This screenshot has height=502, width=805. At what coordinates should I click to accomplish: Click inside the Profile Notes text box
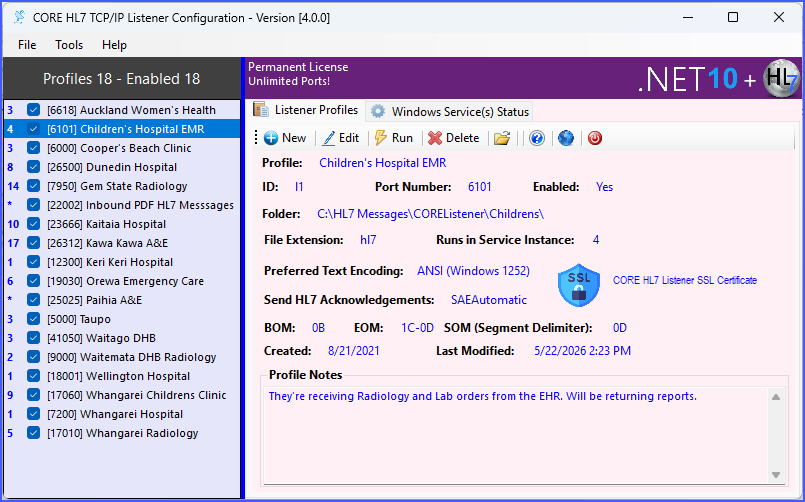coord(515,435)
